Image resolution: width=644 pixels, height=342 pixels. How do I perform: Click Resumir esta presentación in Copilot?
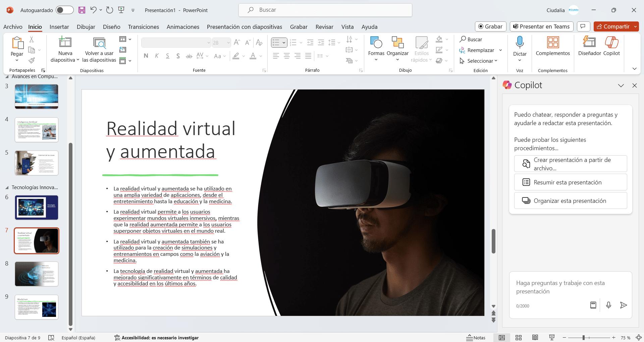570,182
